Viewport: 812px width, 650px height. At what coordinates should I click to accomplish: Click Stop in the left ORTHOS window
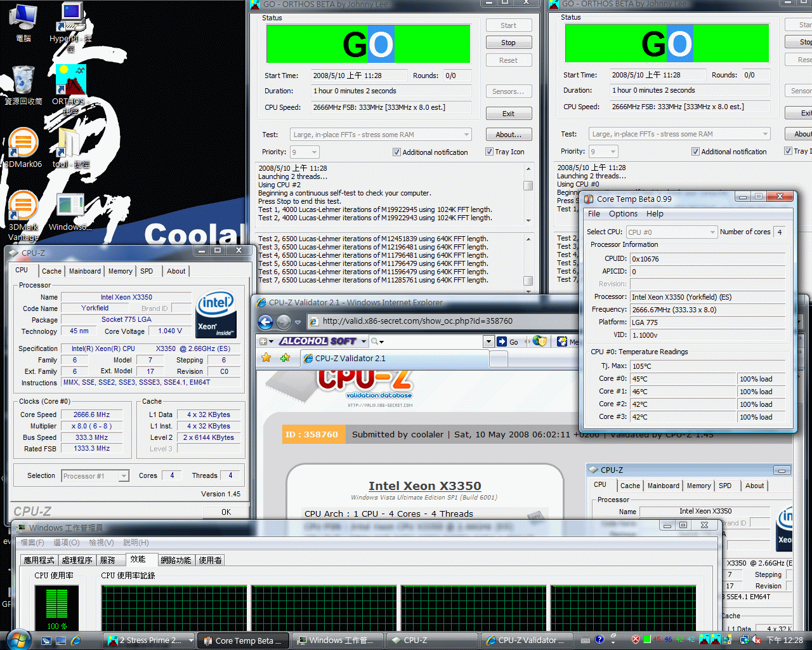(x=509, y=43)
